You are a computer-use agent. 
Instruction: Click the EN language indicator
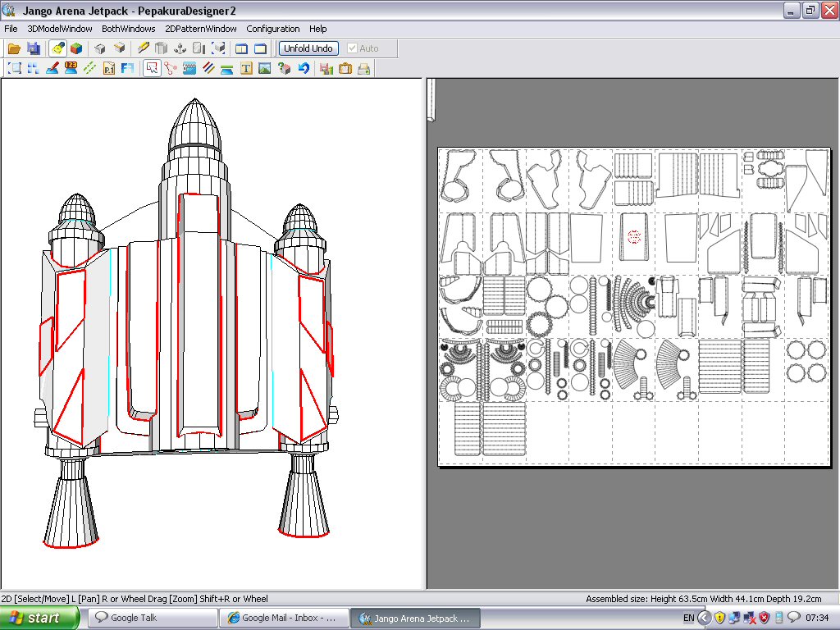pyautogui.click(x=688, y=619)
